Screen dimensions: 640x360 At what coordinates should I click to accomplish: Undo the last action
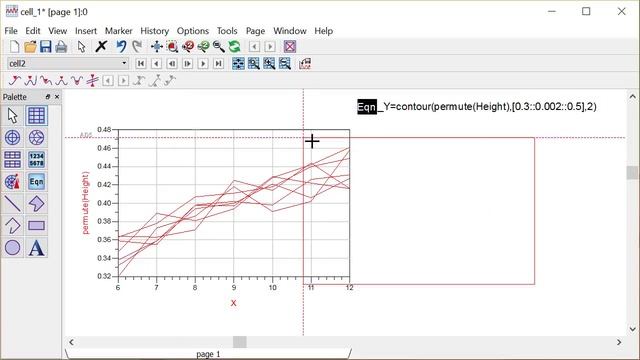[x=121, y=47]
